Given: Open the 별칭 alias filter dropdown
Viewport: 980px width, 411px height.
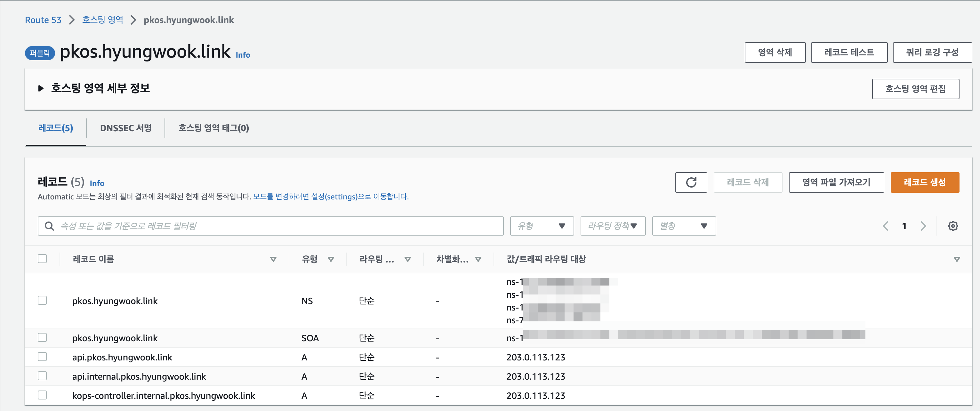Looking at the screenshot, I should click(684, 226).
